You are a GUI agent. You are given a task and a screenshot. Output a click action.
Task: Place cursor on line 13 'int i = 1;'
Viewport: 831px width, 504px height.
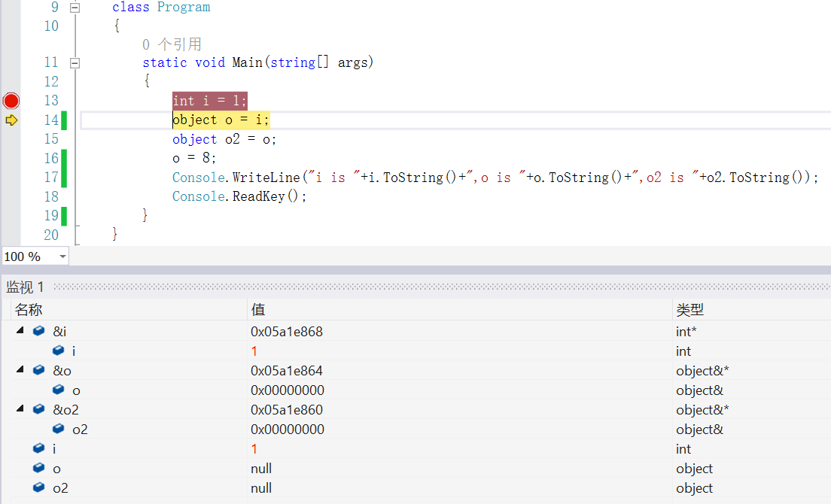(x=209, y=101)
